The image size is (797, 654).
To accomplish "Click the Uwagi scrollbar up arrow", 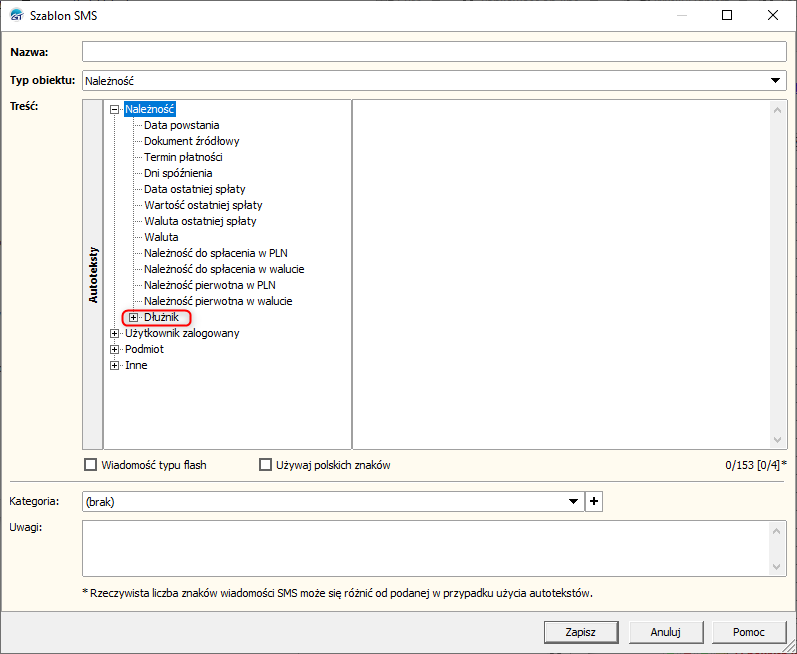I will 776,531.
